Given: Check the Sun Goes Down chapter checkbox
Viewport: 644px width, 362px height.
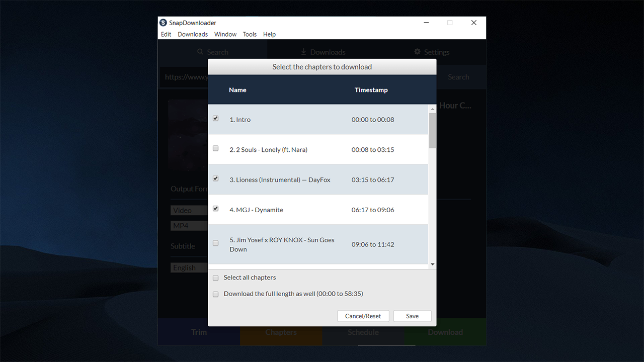Looking at the screenshot, I should (216, 243).
